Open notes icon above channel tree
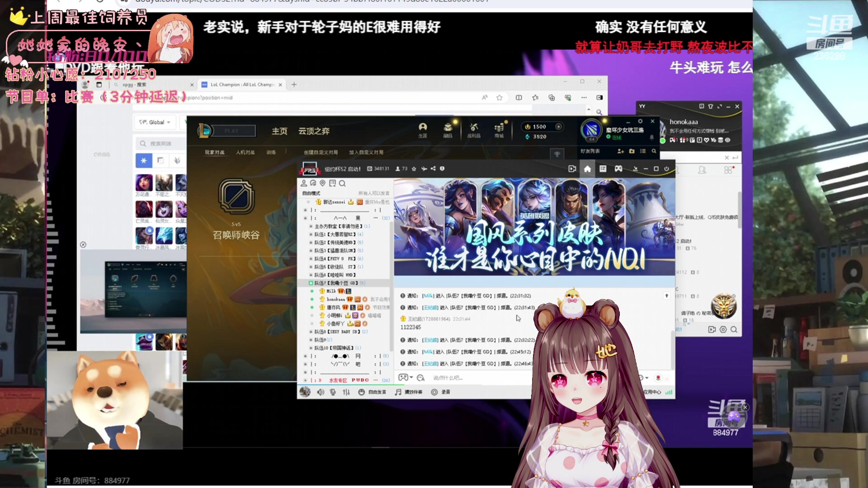This screenshot has width=868, height=488. [x=332, y=183]
